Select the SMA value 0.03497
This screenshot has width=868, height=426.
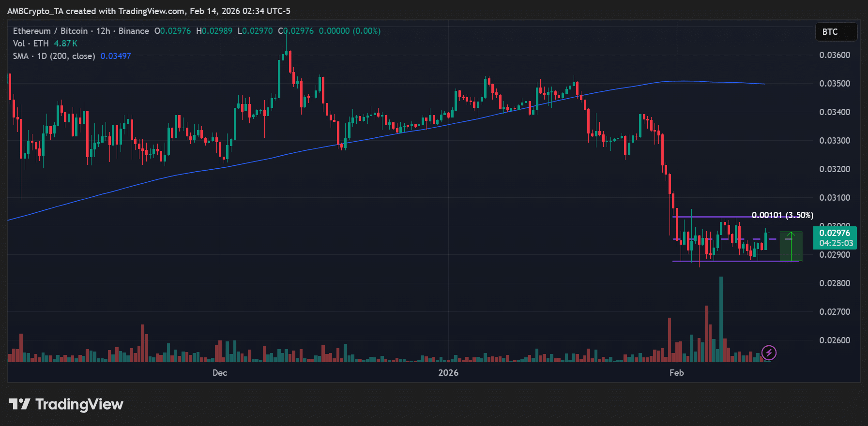116,56
